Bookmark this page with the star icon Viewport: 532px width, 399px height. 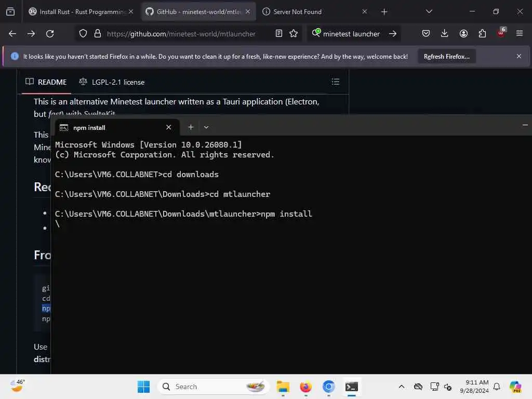point(294,34)
